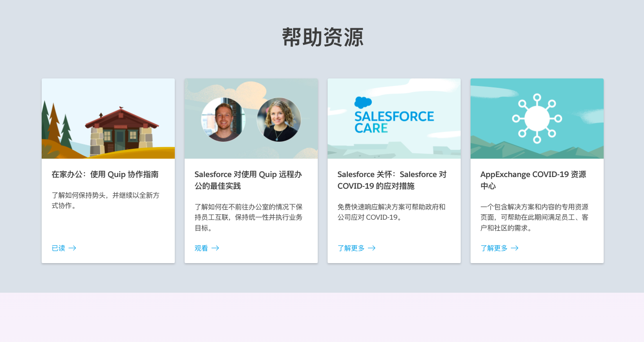Click the blue Salesforce cloud logo
The image size is (644, 342).
363,103
